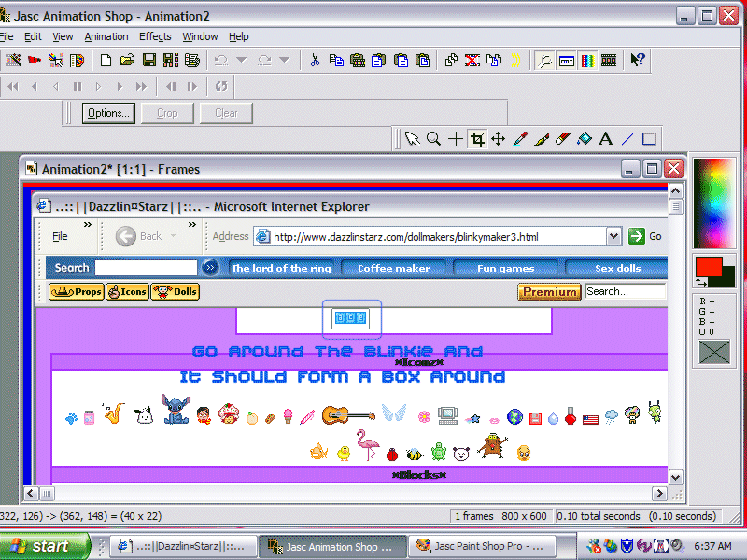Click the '0.10 total seconds' status text
The width and height of the screenshot is (747, 560).
tap(599, 516)
